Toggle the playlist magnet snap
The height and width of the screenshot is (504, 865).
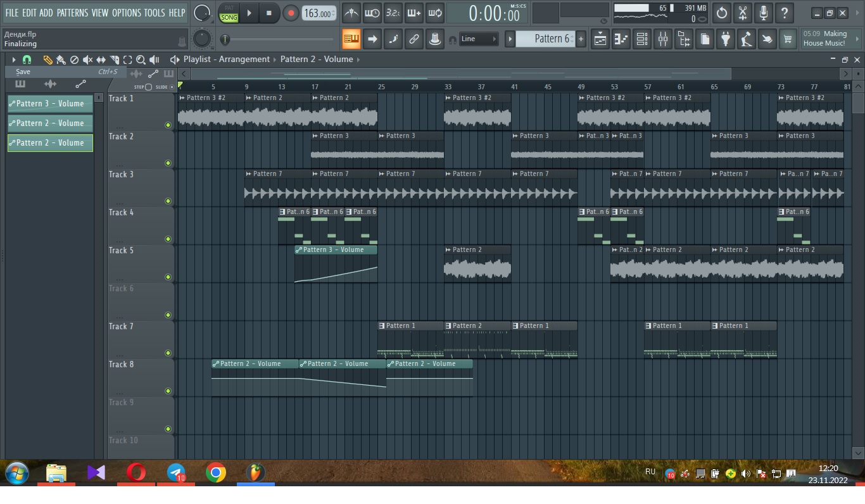(27, 60)
